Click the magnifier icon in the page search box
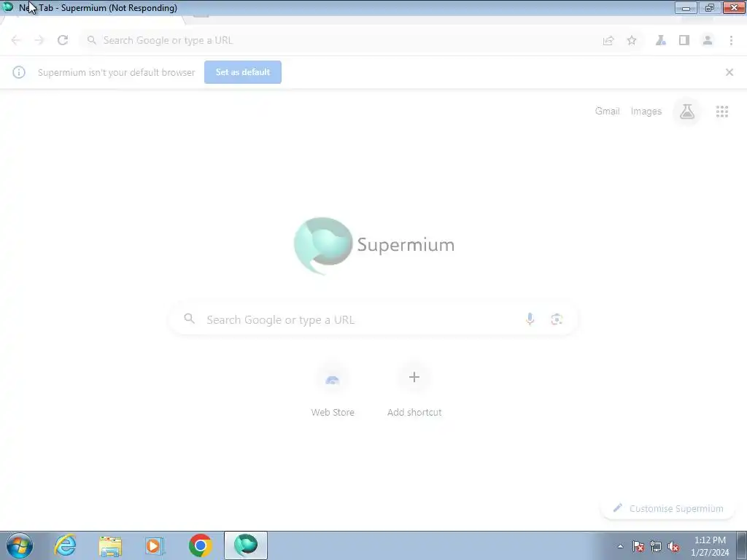747x560 pixels. 189,319
